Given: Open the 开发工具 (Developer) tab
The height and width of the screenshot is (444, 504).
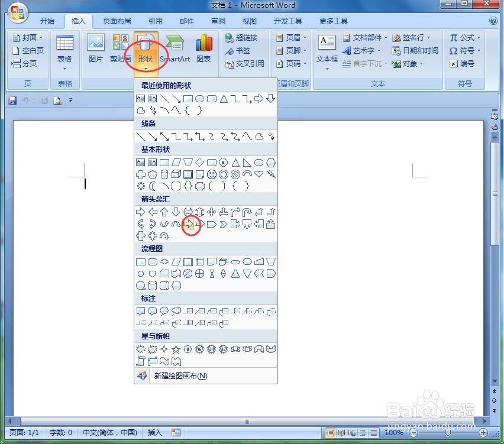Looking at the screenshot, I should tap(287, 21).
